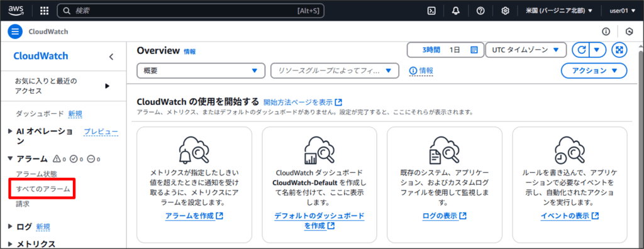644x249 pixels.
Task: Enter fullscreen with the expand icon
Action: (x=619, y=50)
